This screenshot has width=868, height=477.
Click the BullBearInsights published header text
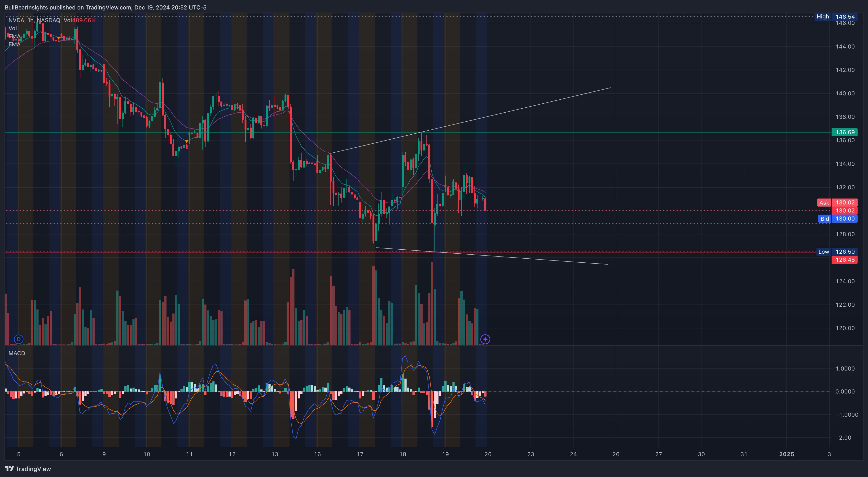pos(105,7)
